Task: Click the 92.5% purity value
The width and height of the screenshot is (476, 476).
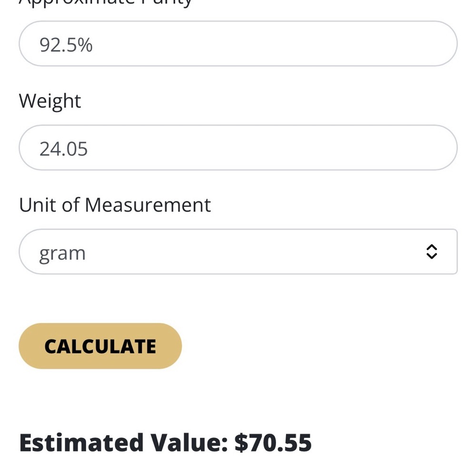Action: click(x=66, y=45)
